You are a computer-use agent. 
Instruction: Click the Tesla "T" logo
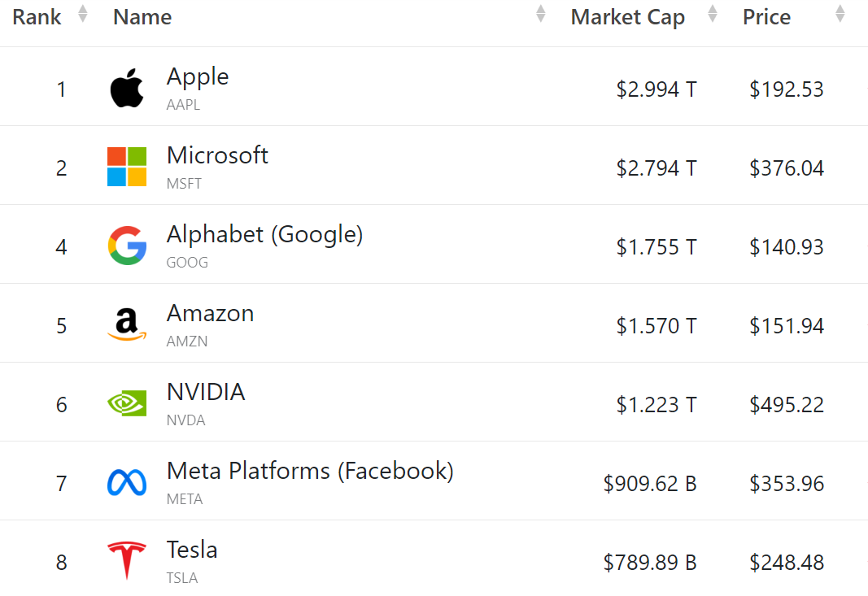pos(126,559)
